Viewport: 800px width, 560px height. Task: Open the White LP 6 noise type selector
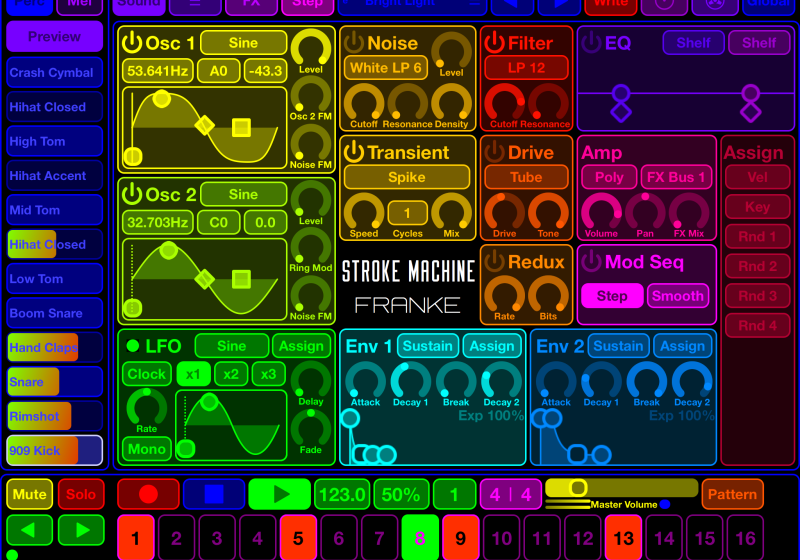point(385,68)
